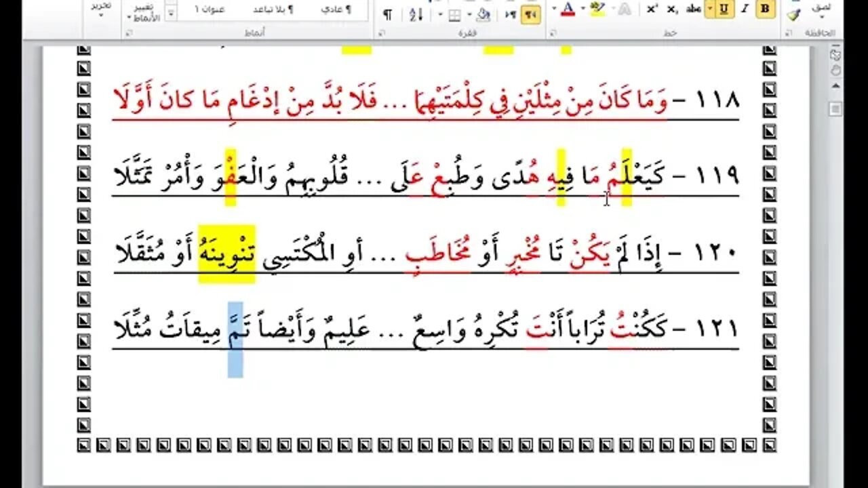The height and width of the screenshot is (488, 868).
Task: Click the yellow-highlighted word تنوينه
Action: [226, 253]
